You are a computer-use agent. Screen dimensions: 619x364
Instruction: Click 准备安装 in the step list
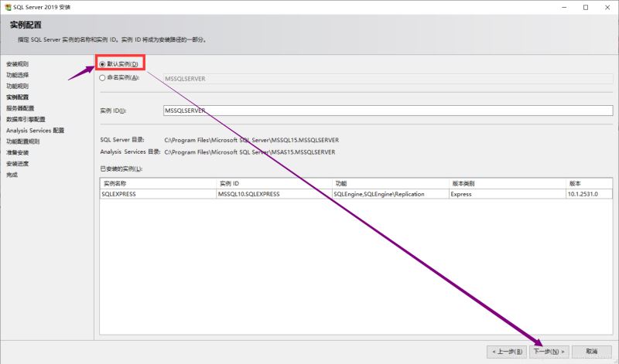click(x=18, y=153)
